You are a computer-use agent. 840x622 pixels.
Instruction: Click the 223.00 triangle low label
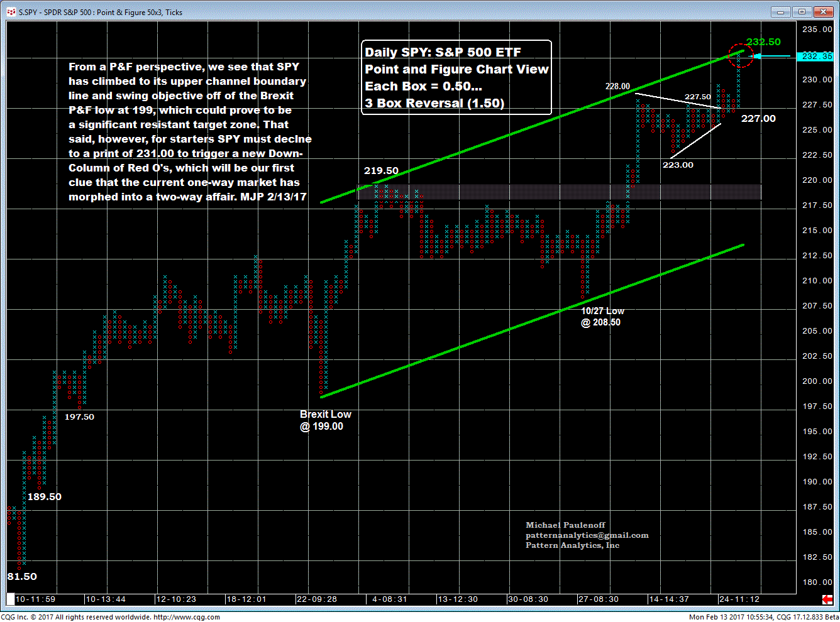pyautogui.click(x=678, y=165)
